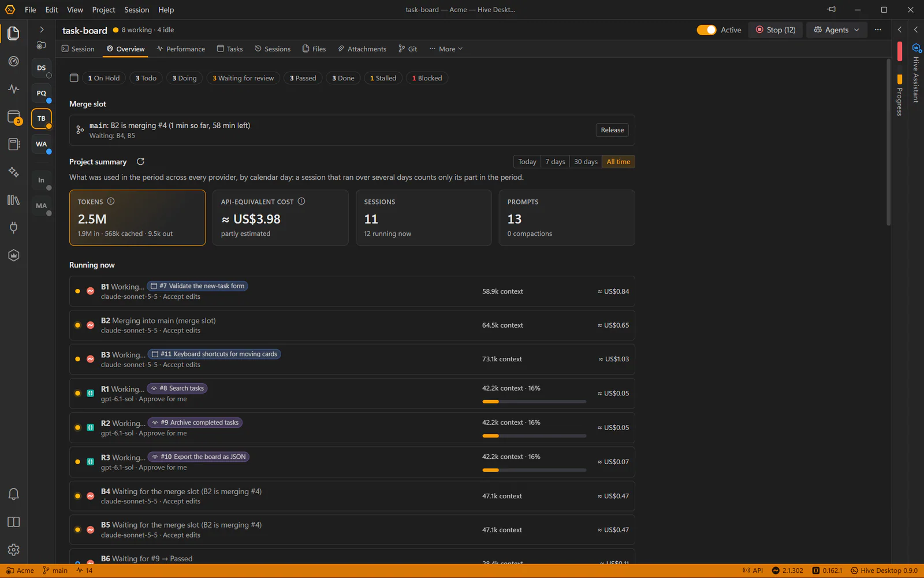Toggle the Active switch off
The image size is (924, 578).
(x=706, y=30)
